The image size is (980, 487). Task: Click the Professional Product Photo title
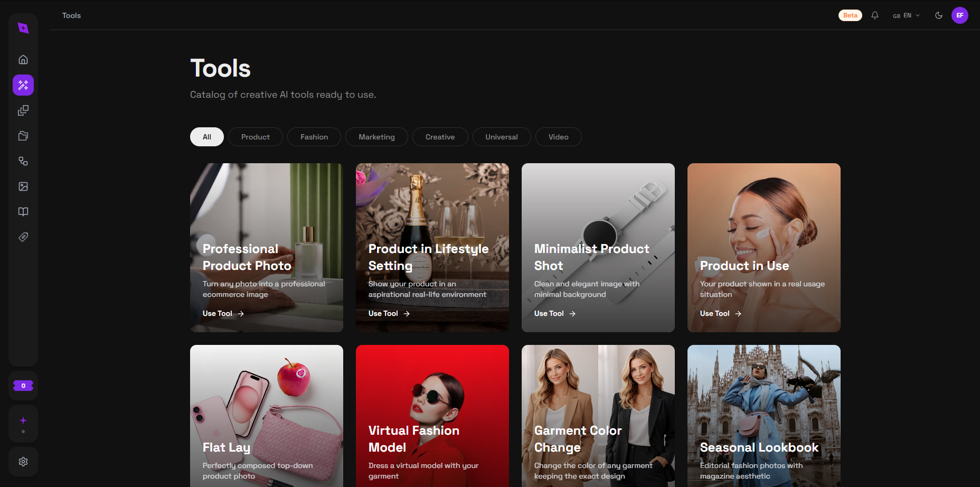(247, 257)
